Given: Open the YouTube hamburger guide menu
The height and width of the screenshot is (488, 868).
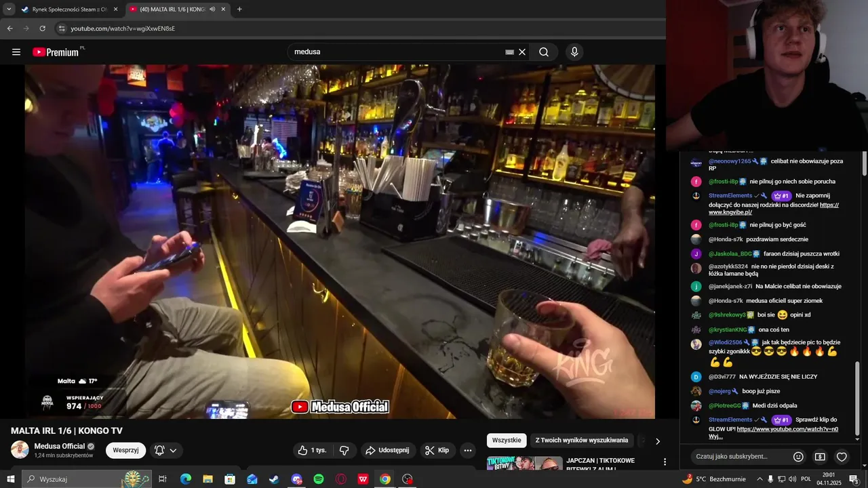Looking at the screenshot, I should pos(16,52).
